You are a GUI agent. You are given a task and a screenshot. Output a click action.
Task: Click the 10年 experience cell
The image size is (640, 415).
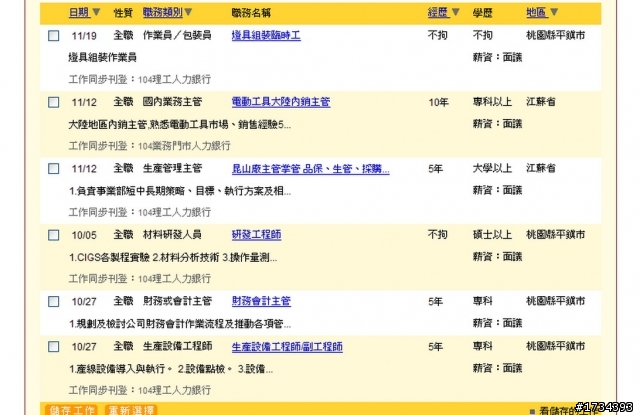pos(438,102)
